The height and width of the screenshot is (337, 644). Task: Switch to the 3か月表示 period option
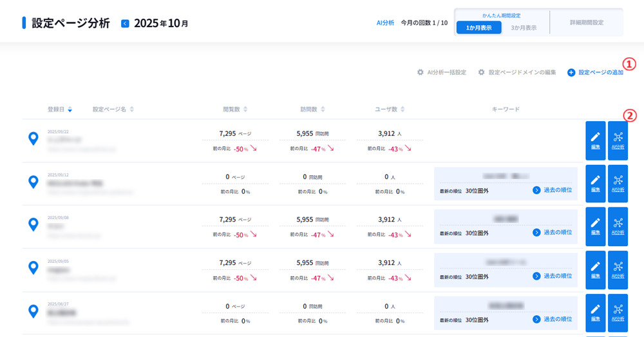(x=524, y=28)
